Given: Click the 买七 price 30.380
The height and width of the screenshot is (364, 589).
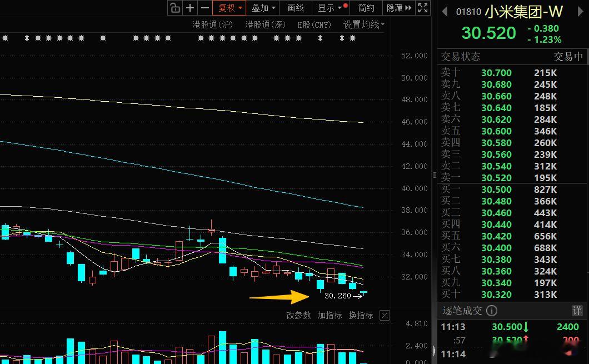Looking at the screenshot, I should click(496, 260).
